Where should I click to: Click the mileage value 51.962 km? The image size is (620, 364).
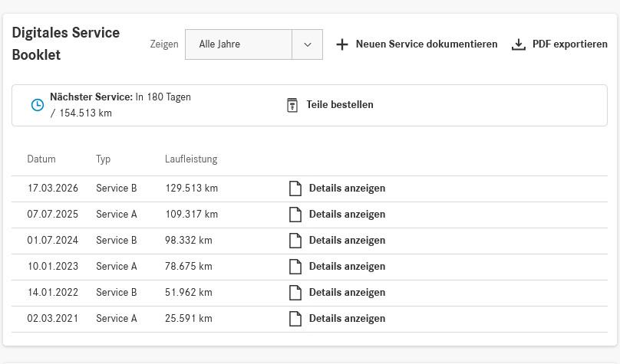click(189, 293)
